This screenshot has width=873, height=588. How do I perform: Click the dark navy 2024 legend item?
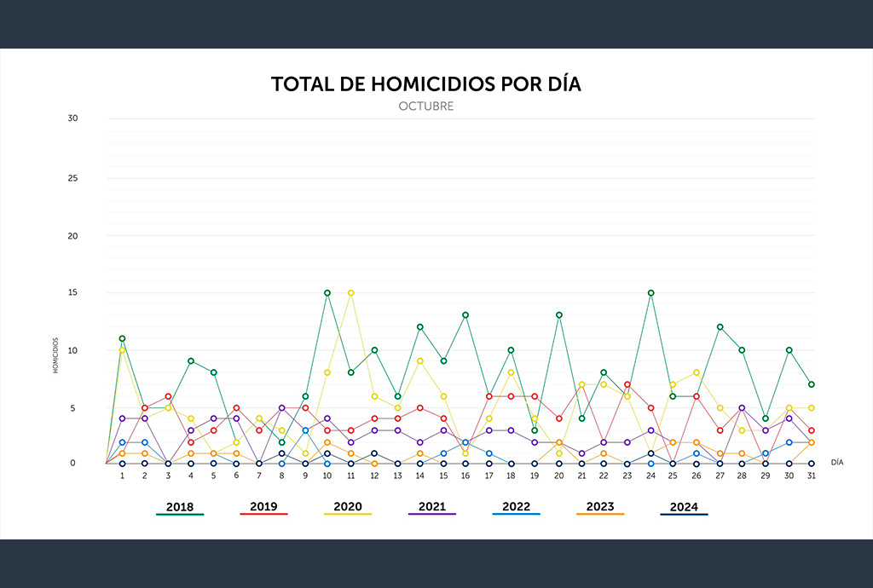tap(684, 507)
